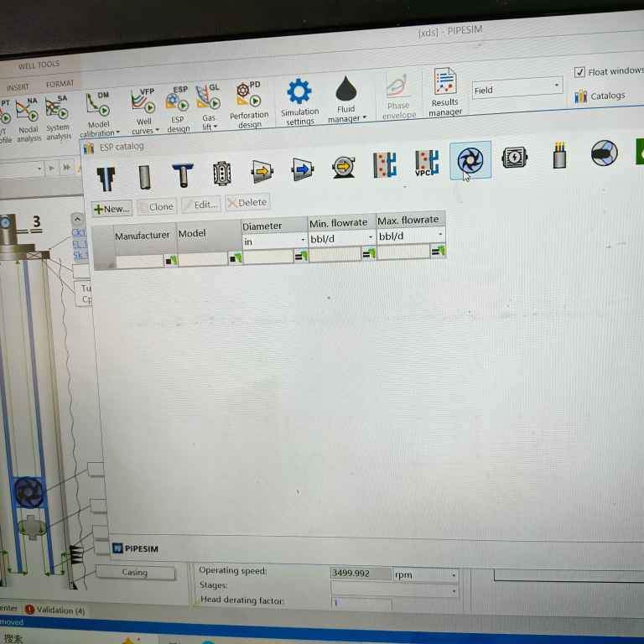Screen dimensions: 644x644
Task: Switch to the FORMAT ribbon tab
Action: pyautogui.click(x=60, y=84)
